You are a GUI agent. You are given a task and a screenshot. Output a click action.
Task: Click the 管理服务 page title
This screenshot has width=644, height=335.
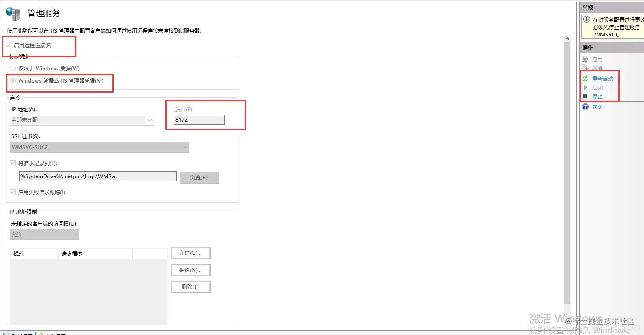coord(44,13)
